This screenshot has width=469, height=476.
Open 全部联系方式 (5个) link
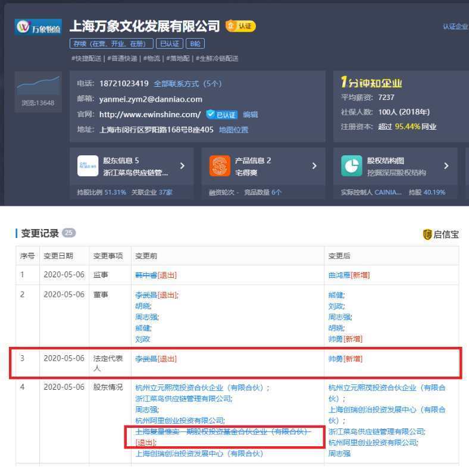tap(187, 84)
